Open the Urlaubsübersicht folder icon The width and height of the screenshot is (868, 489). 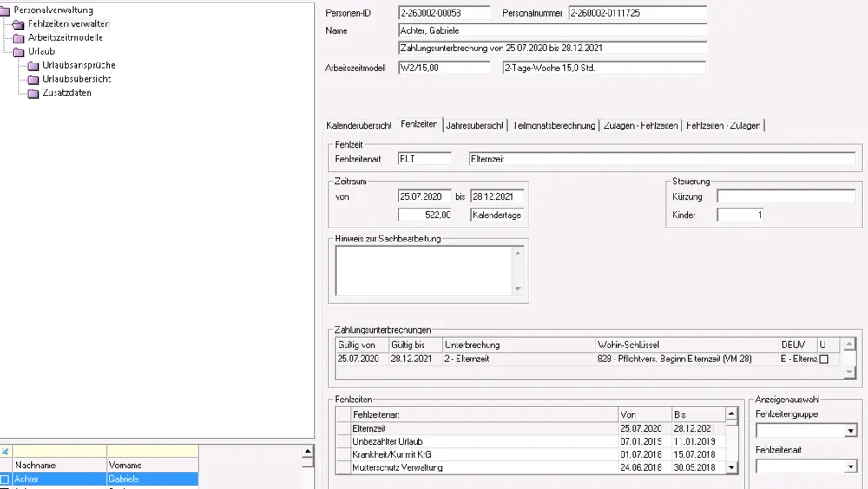(33, 80)
